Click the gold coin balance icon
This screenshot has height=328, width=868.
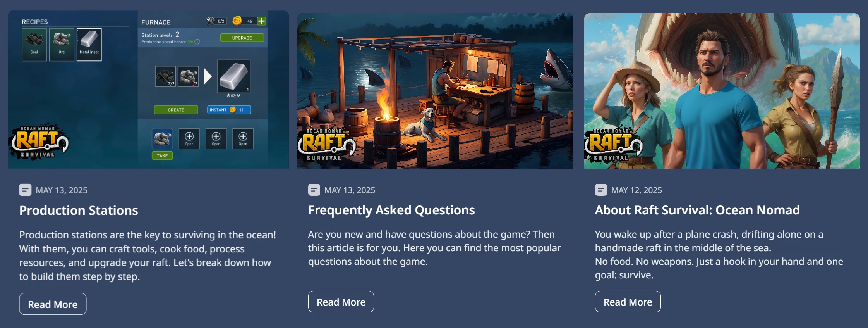click(237, 21)
